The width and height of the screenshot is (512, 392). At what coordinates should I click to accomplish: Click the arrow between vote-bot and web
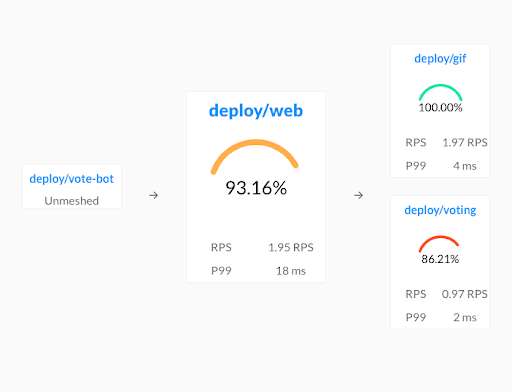154,195
